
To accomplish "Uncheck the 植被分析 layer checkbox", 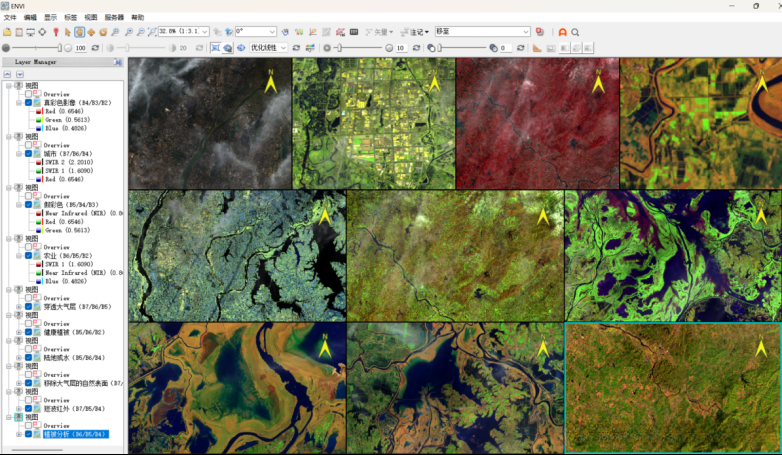I will (x=29, y=434).
